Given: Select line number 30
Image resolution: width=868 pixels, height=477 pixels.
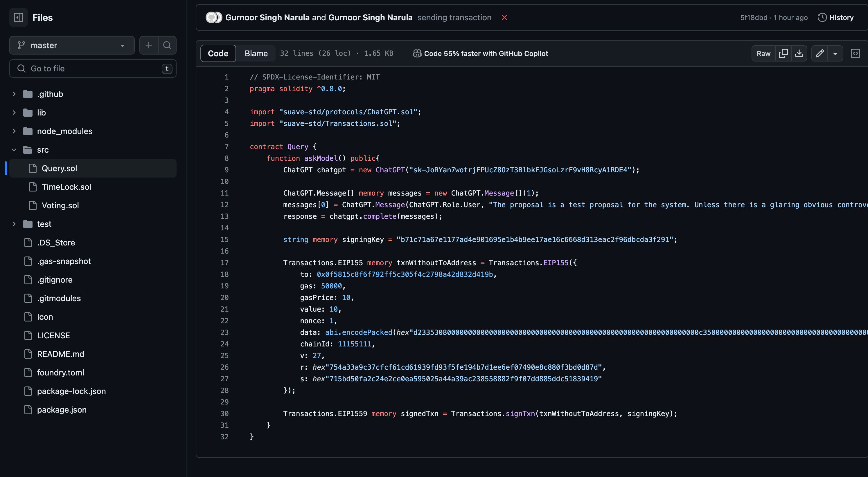Looking at the screenshot, I should [x=224, y=414].
